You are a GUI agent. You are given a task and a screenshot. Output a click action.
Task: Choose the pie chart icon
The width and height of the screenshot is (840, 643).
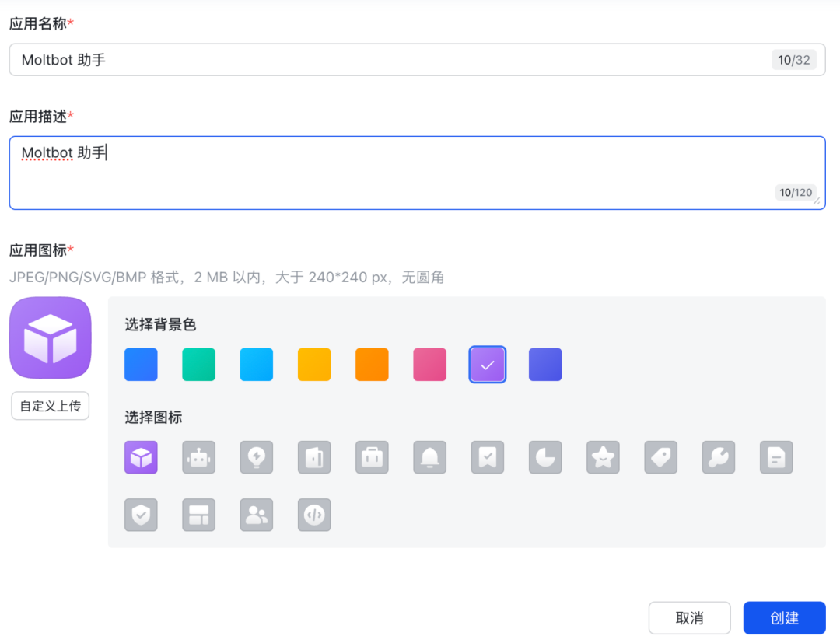click(x=545, y=457)
